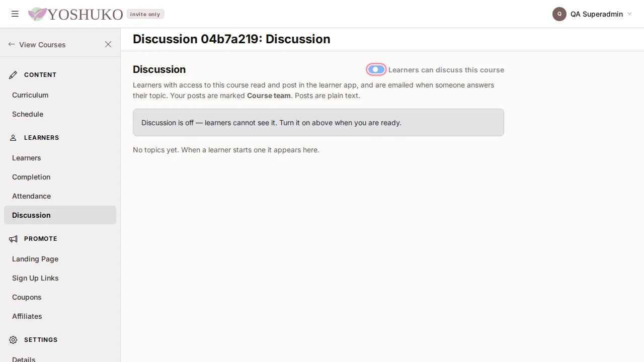Screen dimensions: 644x362
Task: Open the Completion page
Action: pyautogui.click(x=60, y=177)
